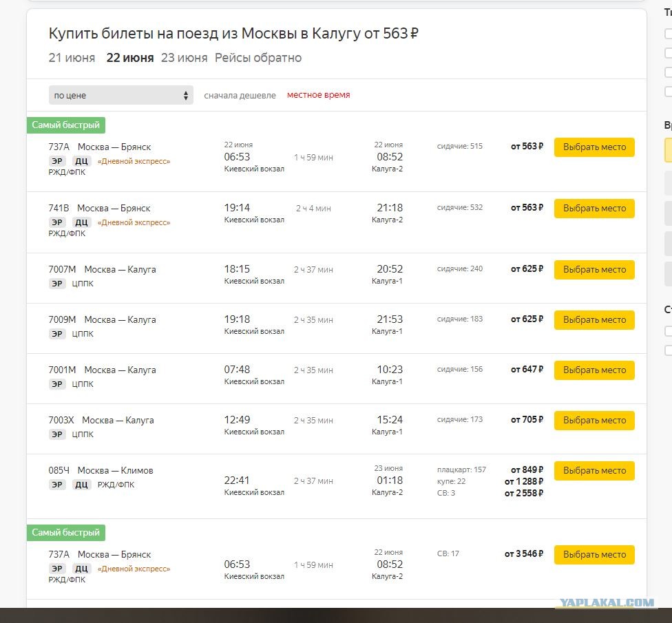Choose seat for 06:53 train at 563 ₽
672x623 pixels.
point(594,147)
